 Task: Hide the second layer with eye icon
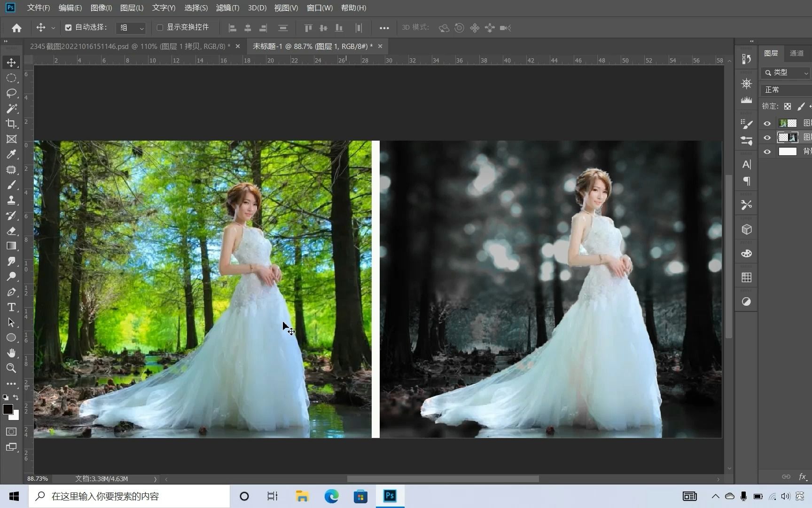click(767, 137)
